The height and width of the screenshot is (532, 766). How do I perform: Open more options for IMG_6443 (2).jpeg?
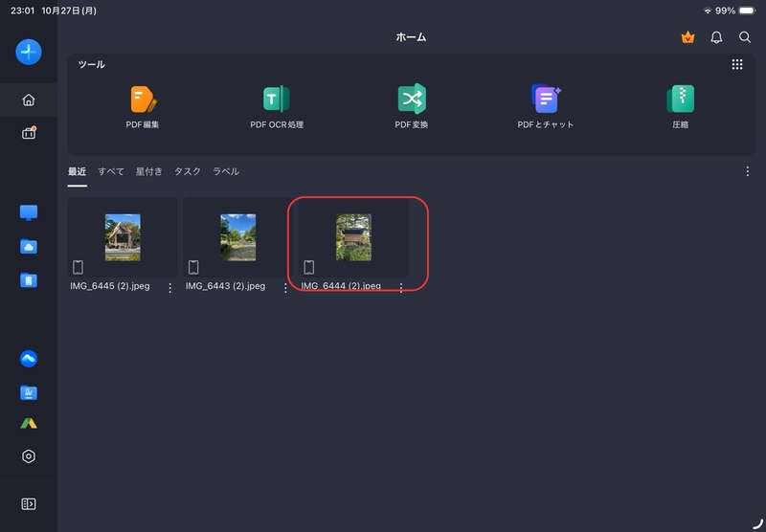coord(285,288)
